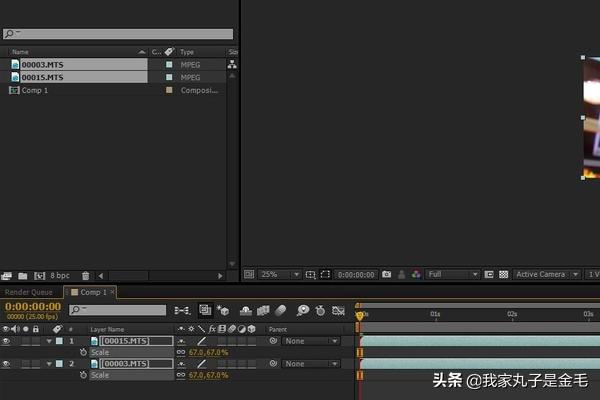600x400 pixels.
Task: Switch to the Render Queue tab
Action: point(29,292)
